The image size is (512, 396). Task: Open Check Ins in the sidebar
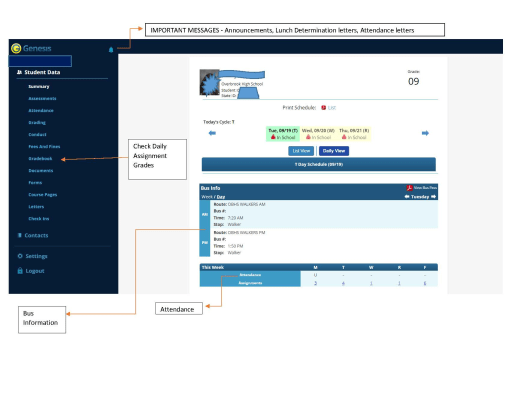[x=39, y=219]
